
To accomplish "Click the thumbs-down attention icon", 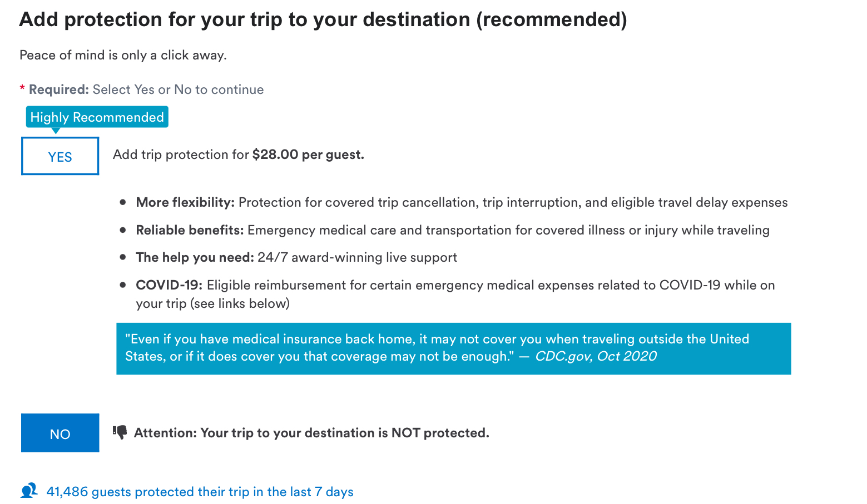I will (x=120, y=432).
